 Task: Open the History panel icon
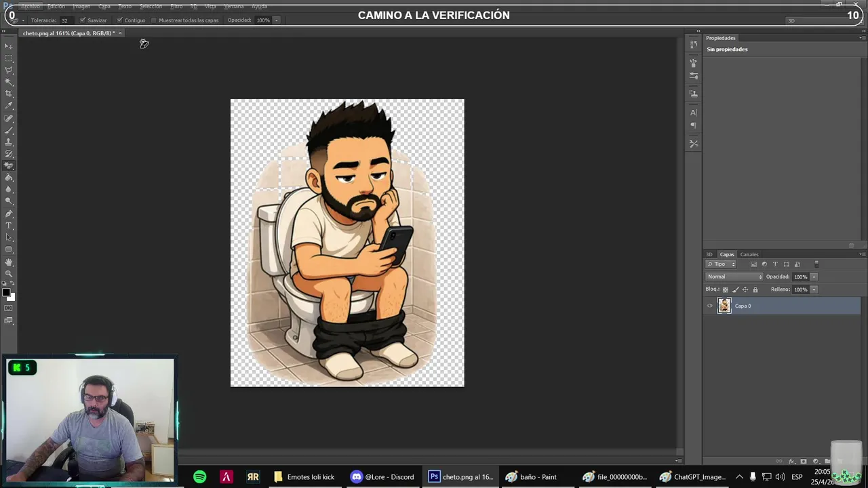693,45
